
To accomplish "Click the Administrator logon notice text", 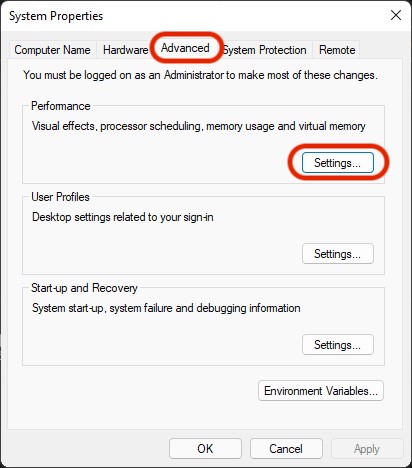I will coord(200,75).
